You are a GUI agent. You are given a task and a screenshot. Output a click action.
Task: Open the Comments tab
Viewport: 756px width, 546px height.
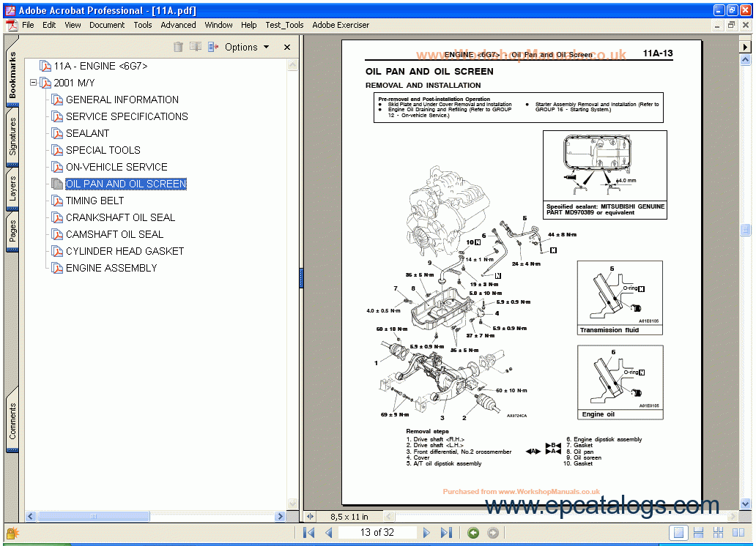[x=12, y=421]
